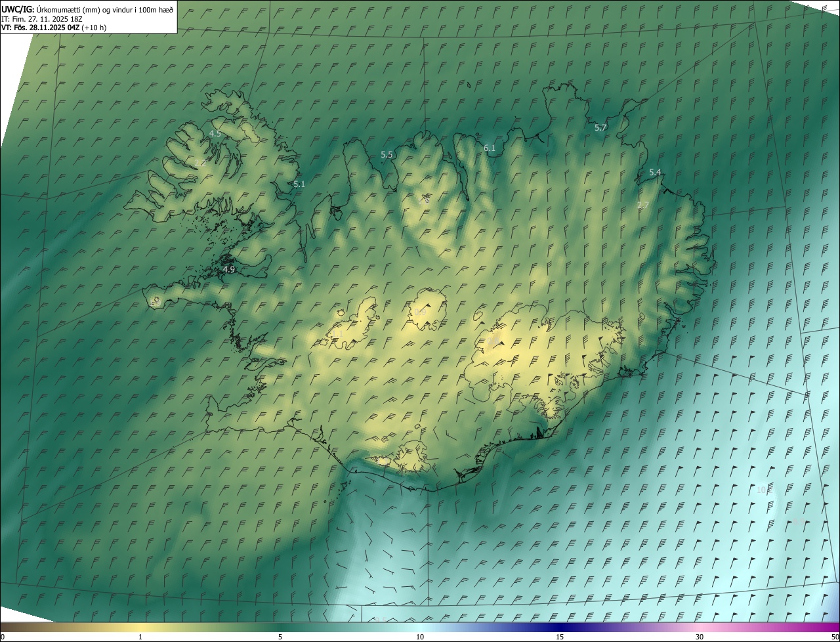This screenshot has height=642, width=840.
Task: Click the 30 tick label on the color scale
Action: [x=700, y=637]
